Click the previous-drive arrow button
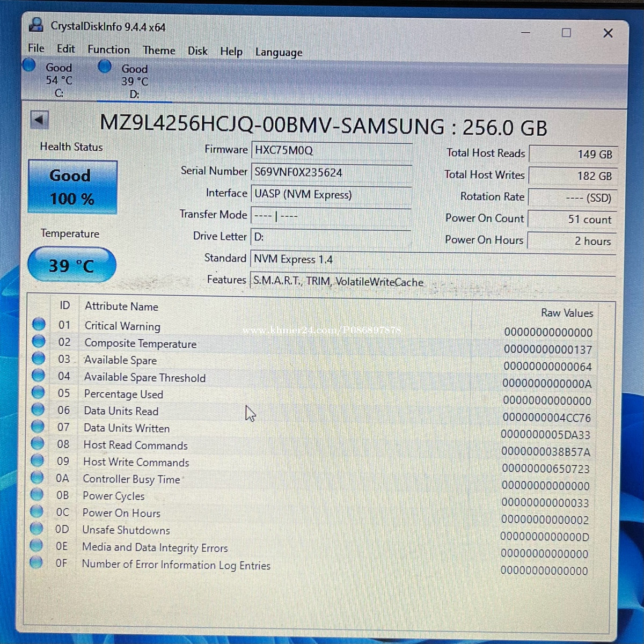This screenshot has height=644, width=644. (x=40, y=119)
